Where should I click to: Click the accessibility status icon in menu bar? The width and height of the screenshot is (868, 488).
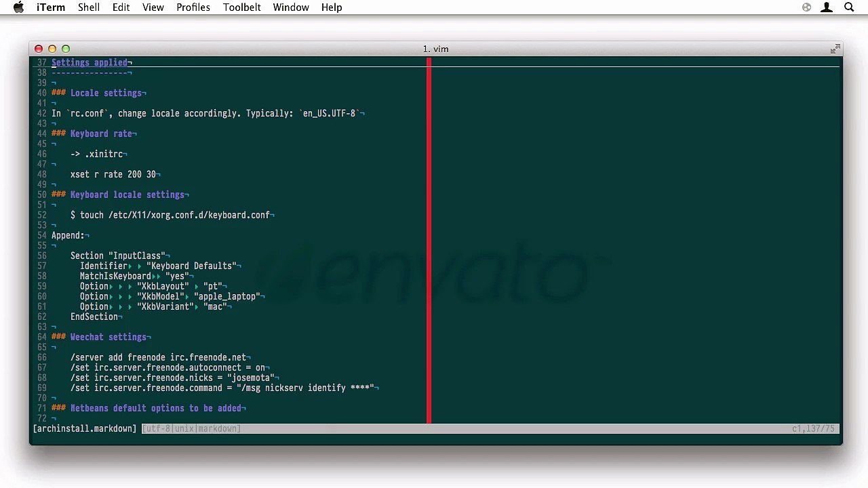pos(806,7)
